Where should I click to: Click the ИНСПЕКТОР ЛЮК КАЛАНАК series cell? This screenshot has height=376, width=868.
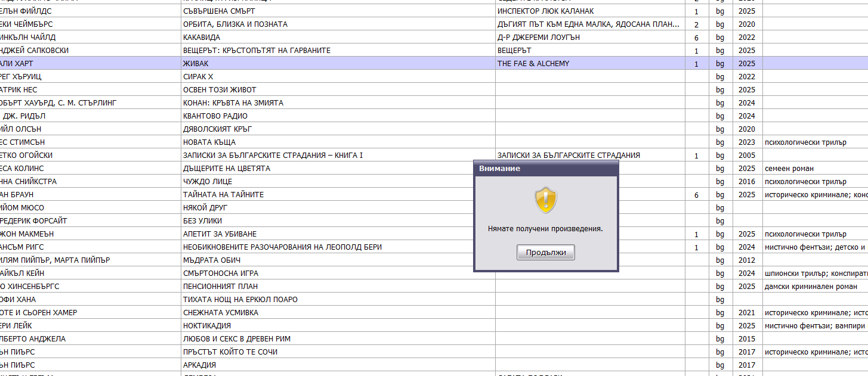pos(545,11)
